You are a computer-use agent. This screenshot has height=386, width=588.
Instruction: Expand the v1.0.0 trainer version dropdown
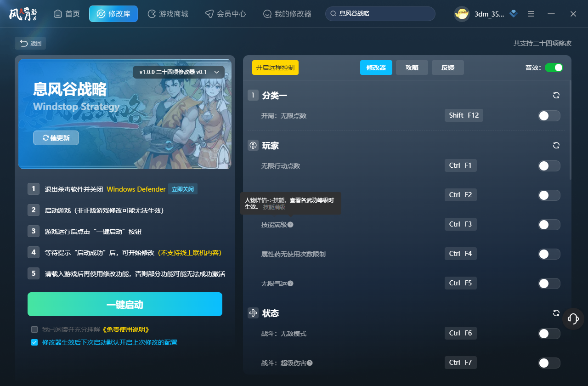click(x=179, y=72)
